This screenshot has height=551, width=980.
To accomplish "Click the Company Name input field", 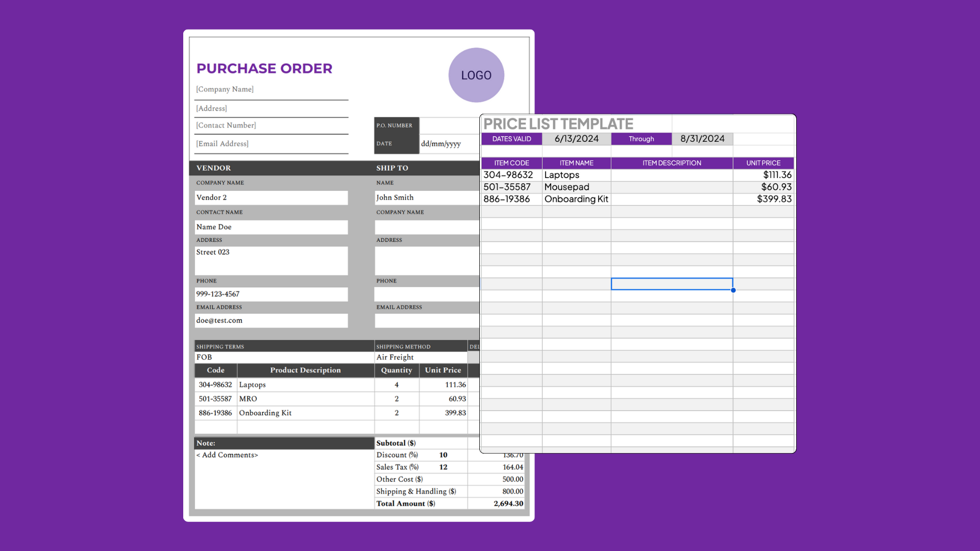I will click(x=271, y=89).
